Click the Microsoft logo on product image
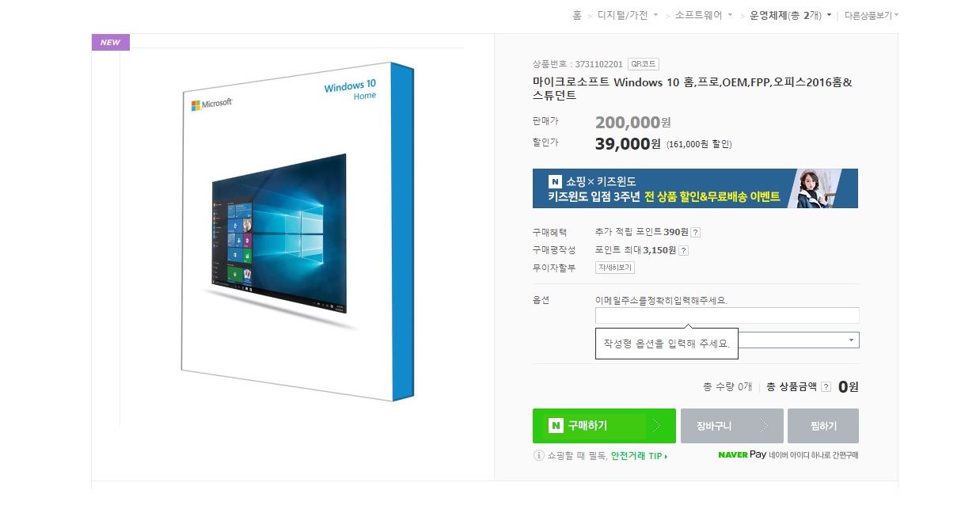The width and height of the screenshot is (980, 513). click(211, 104)
